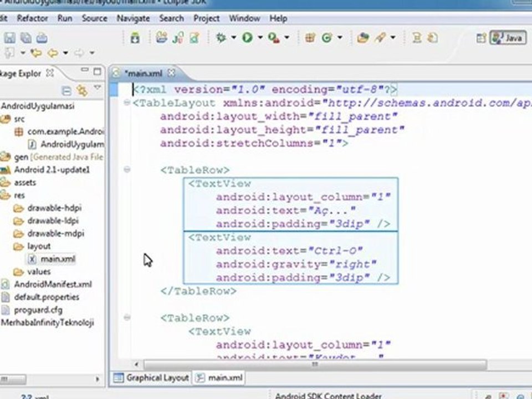Select the drawable-hdpi folder
532x399 pixels.
(x=48, y=208)
